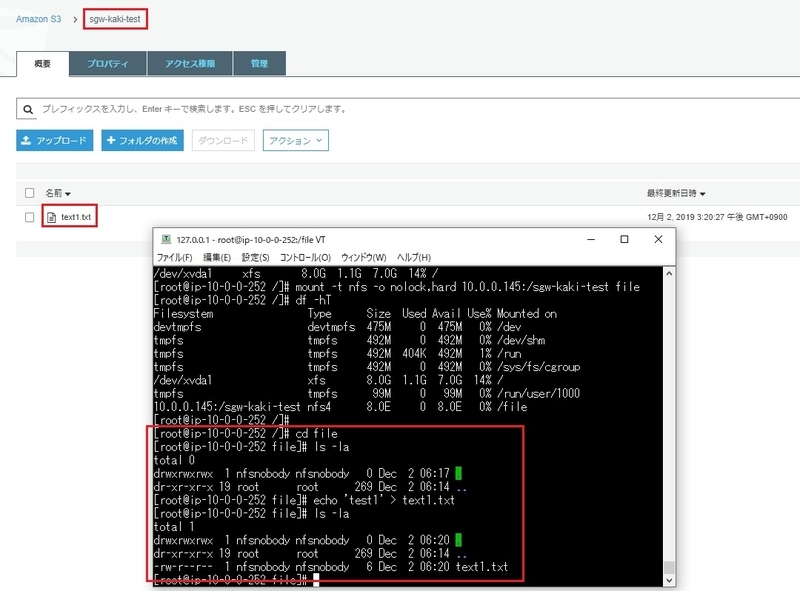
Task: Switch to the プロパティ tab
Action: [x=108, y=64]
